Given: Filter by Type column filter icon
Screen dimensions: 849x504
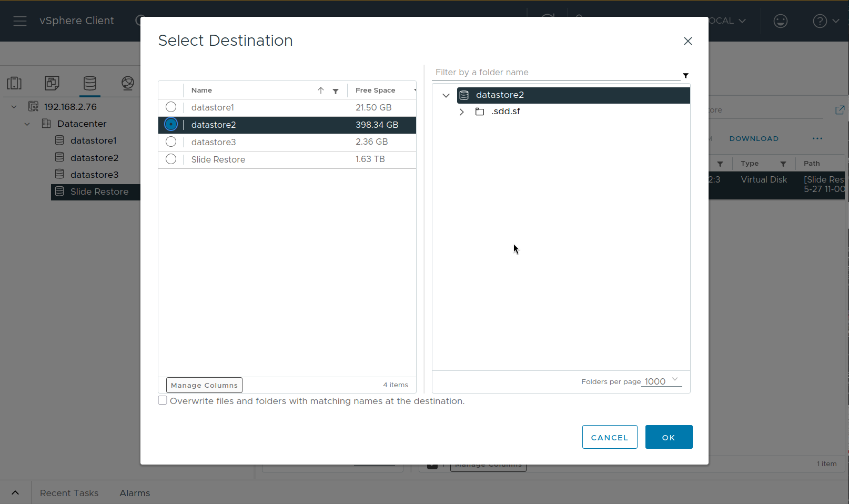Looking at the screenshot, I should pos(783,164).
